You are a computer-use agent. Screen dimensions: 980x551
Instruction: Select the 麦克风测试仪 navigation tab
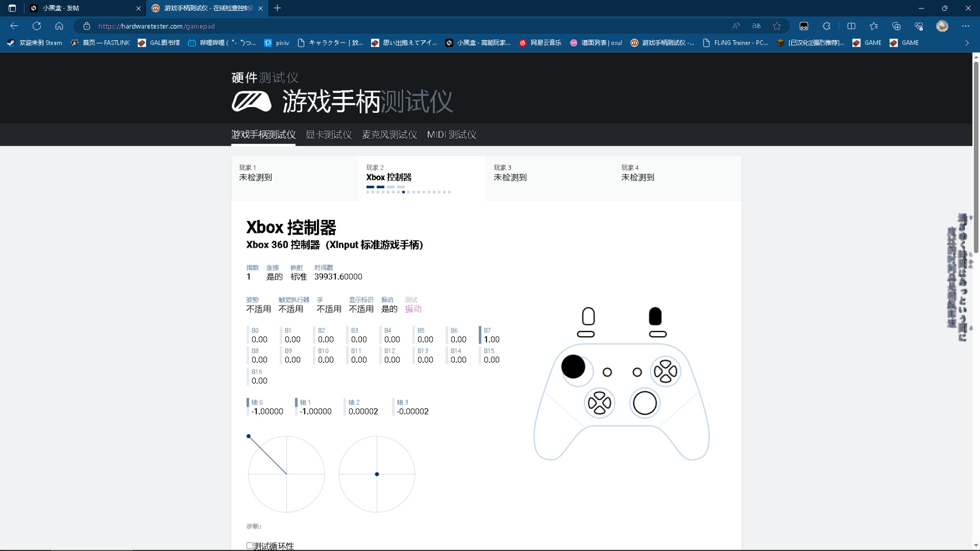click(389, 135)
